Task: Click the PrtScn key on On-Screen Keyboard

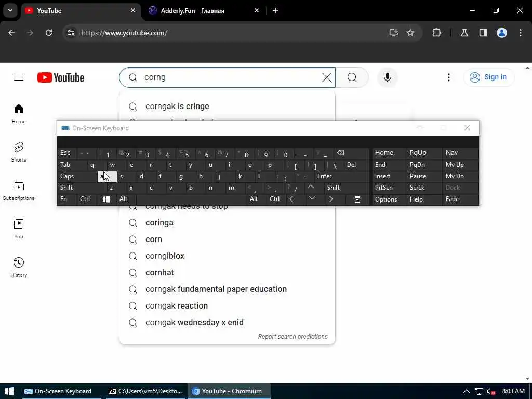Action: pyautogui.click(x=389, y=188)
